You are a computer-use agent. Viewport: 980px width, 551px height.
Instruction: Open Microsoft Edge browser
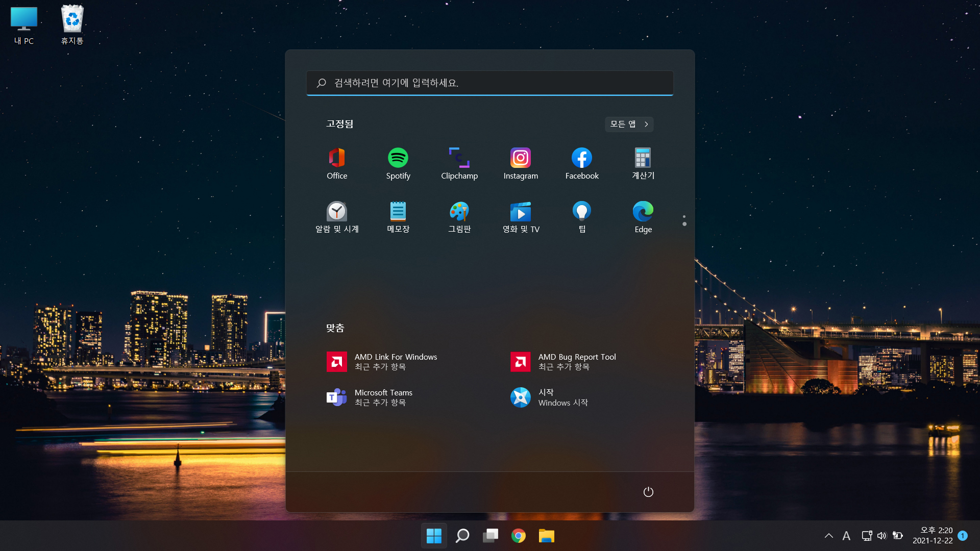click(643, 217)
